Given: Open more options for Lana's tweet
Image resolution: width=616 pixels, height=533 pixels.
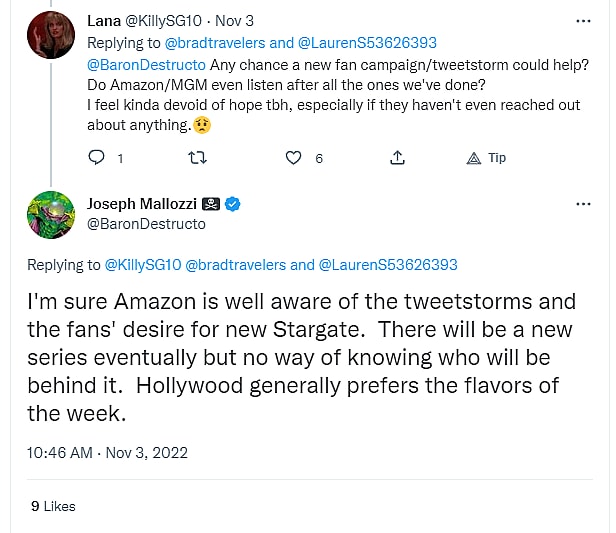Looking at the screenshot, I should 584,20.
